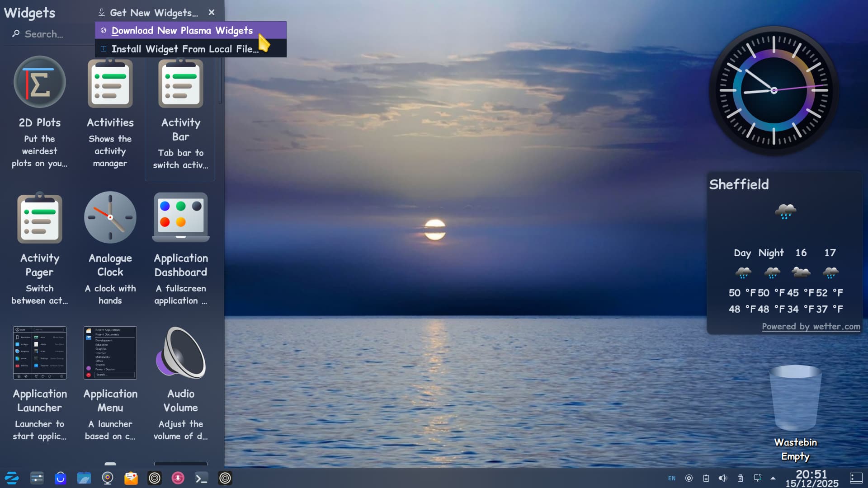Launch the terminal from the taskbar
Image resolution: width=868 pixels, height=488 pixels.
201,478
